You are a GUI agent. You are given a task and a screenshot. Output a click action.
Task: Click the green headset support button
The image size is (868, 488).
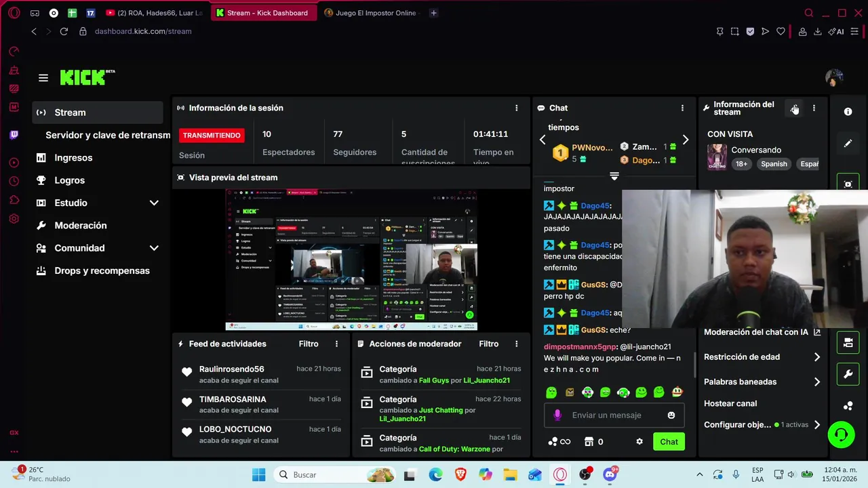click(x=842, y=434)
